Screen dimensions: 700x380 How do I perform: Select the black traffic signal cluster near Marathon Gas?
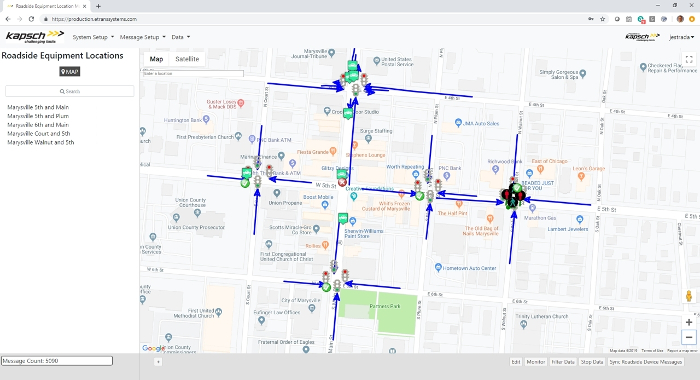(x=513, y=196)
